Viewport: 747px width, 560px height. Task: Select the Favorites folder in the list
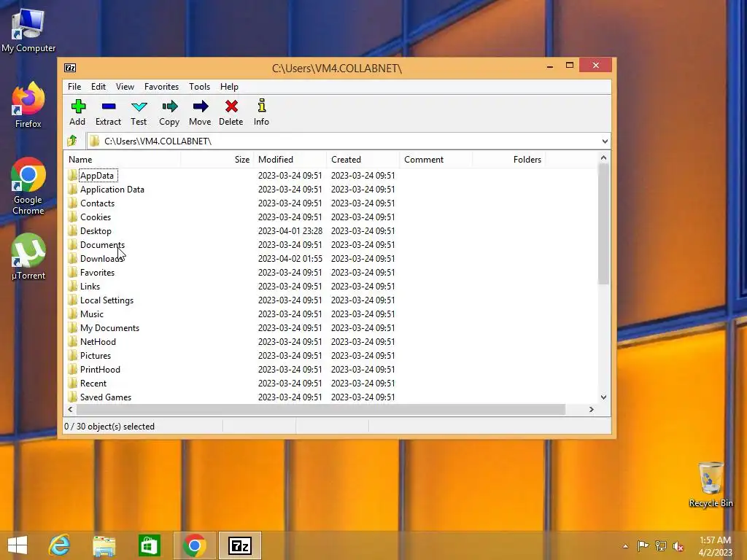tap(97, 273)
